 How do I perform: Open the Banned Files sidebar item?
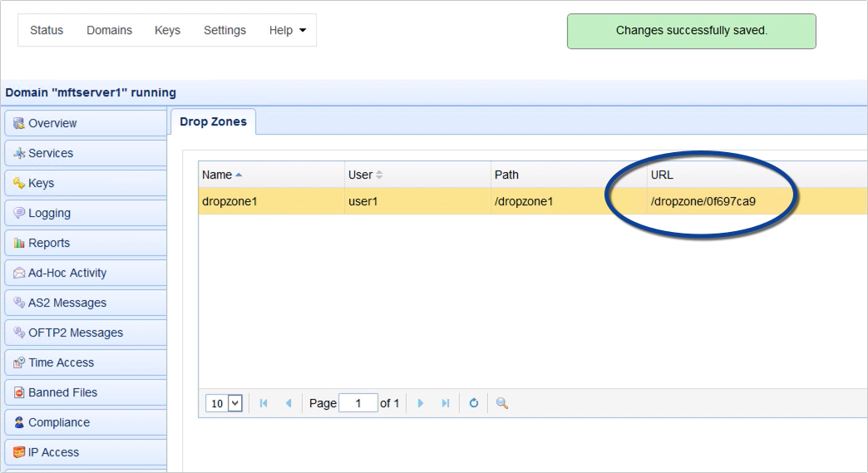pos(85,392)
